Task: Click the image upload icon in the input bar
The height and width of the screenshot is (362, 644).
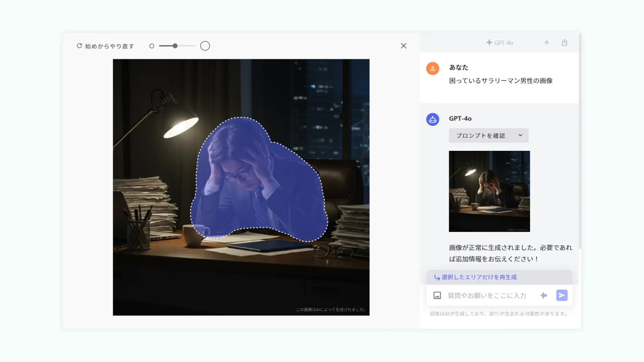Action: coord(437,295)
